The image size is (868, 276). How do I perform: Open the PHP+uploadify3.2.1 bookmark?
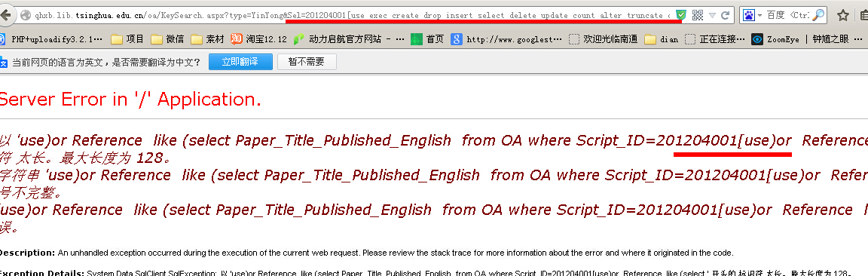[x=52, y=39]
